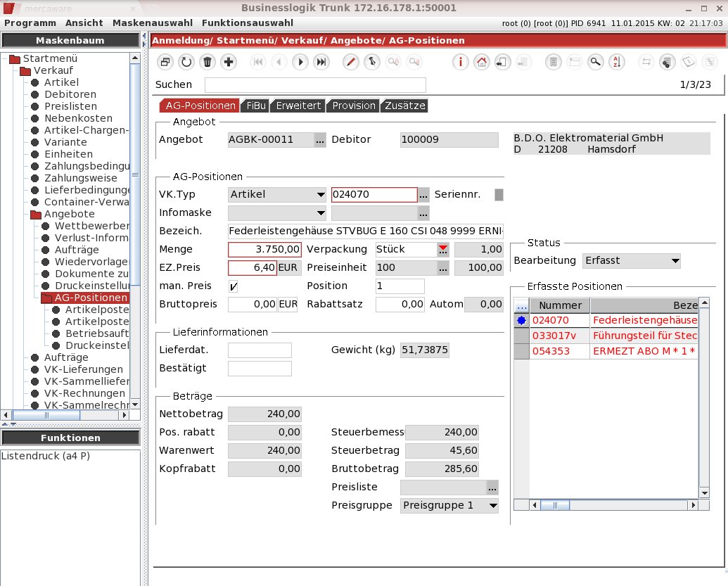Click the red pencil edit icon
The height and width of the screenshot is (586, 728).
350,62
